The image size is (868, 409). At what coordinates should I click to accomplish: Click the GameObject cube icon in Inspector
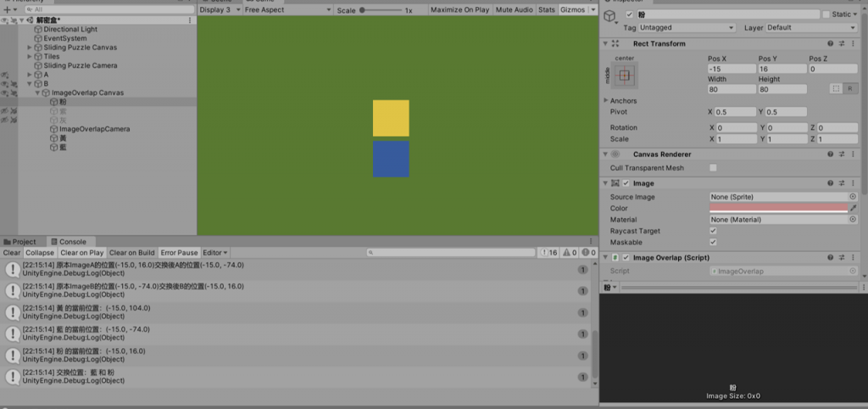(x=610, y=16)
